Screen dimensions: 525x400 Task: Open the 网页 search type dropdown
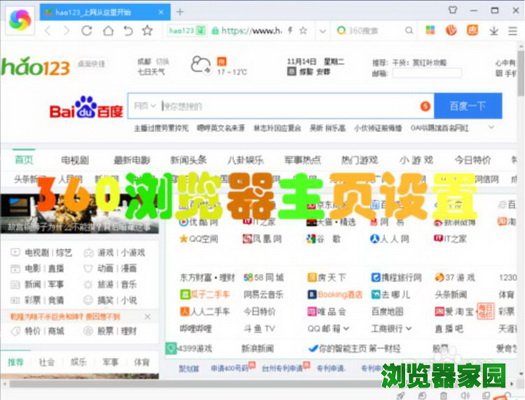pyautogui.click(x=145, y=106)
